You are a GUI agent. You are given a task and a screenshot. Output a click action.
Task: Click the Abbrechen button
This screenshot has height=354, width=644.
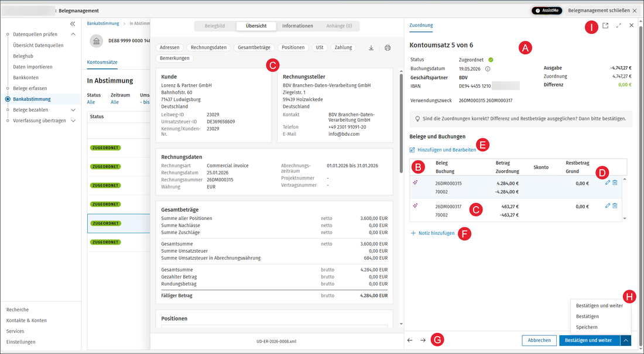(539, 341)
